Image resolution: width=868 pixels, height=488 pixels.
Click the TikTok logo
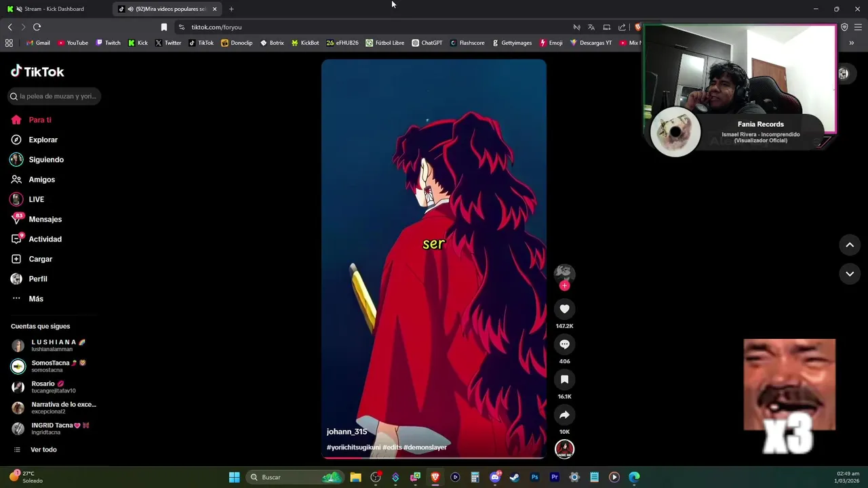(37, 71)
